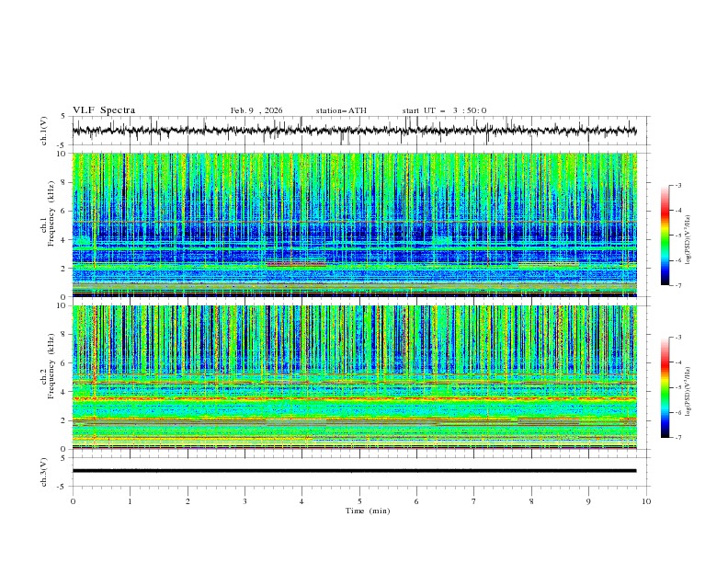Click the "VLF Spectra" title text
728x563 pixels.
104,110
